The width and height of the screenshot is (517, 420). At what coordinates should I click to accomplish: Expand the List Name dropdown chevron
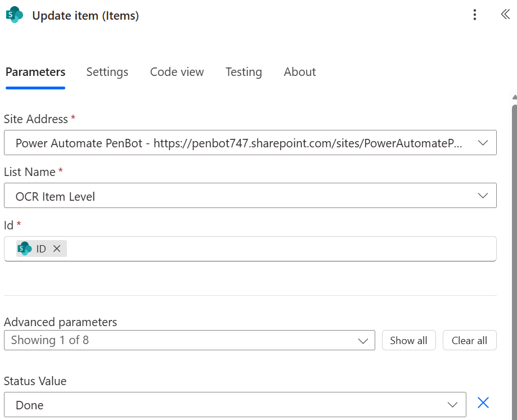coord(482,196)
